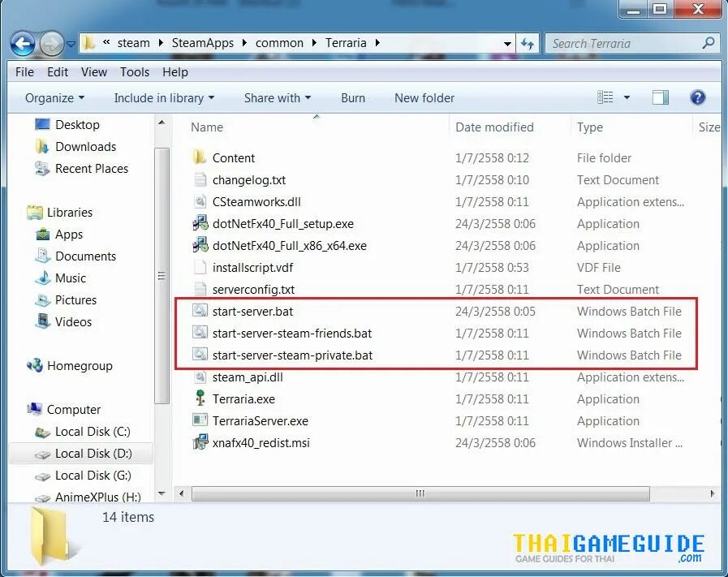Image resolution: width=728 pixels, height=577 pixels.
Task: Expand the arrow after common breadcrumb
Action: click(x=315, y=43)
